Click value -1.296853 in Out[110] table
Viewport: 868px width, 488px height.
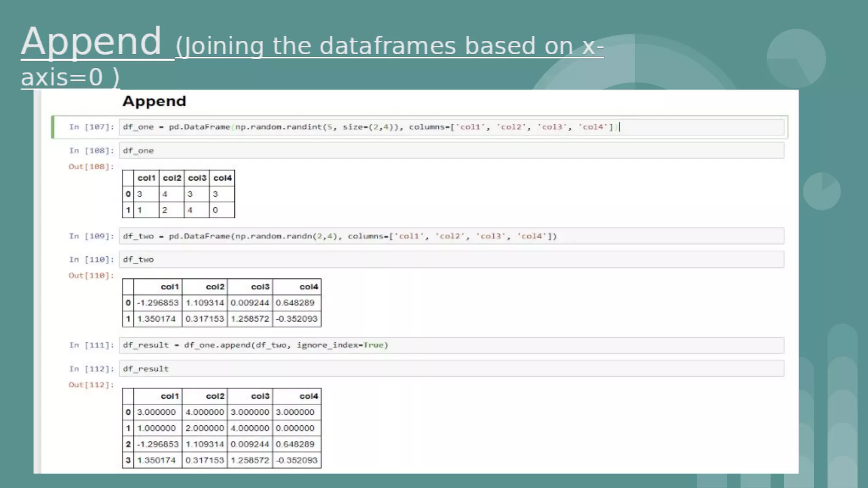158,303
